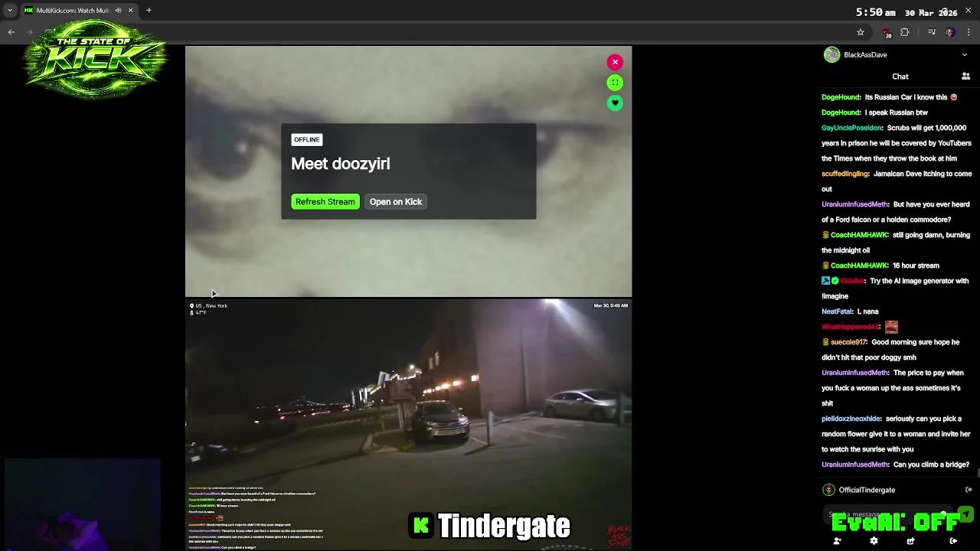
Task: Go back with browser back arrow
Action: click(x=11, y=32)
